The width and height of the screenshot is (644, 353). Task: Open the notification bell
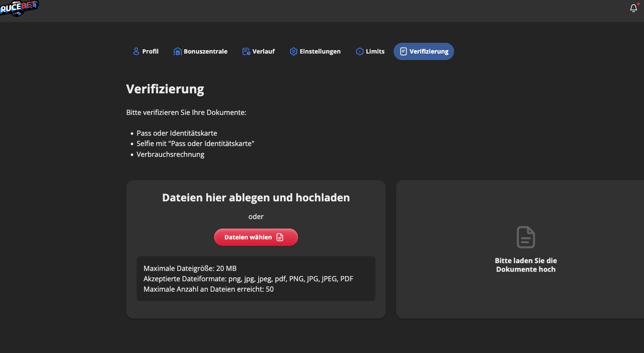point(634,8)
